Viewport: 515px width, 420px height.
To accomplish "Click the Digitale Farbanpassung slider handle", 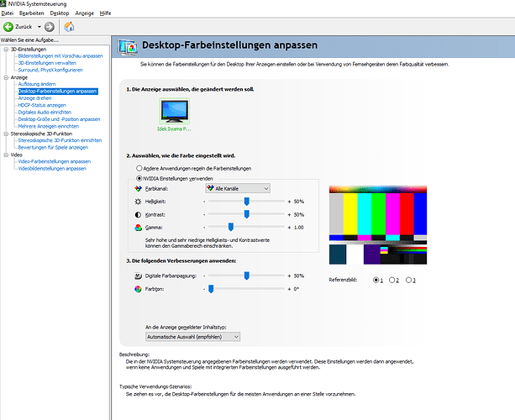I will pyautogui.click(x=246, y=276).
